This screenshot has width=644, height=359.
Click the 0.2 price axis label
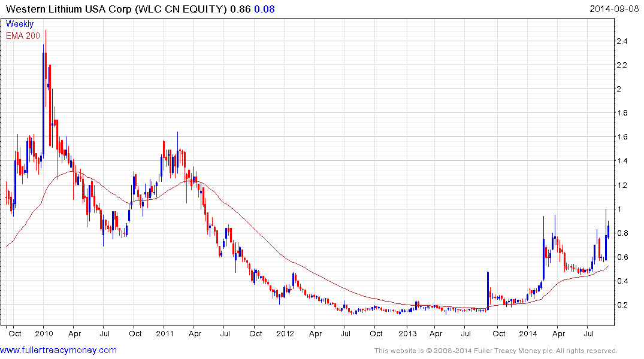pos(622,305)
